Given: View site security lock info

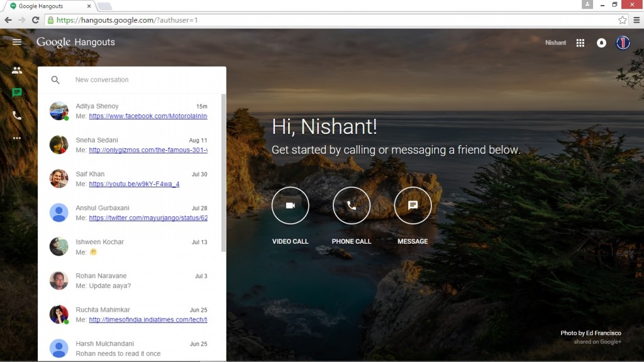Looking at the screenshot, I should pos(50,20).
